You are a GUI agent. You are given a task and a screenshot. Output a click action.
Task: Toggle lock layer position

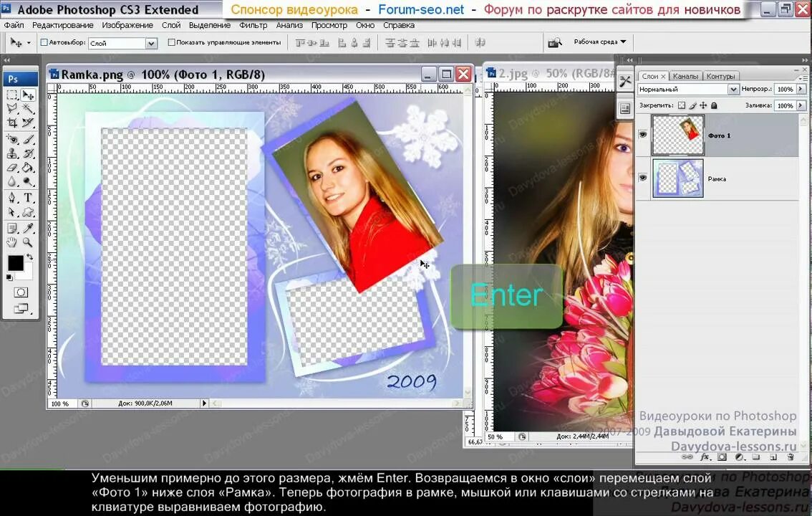point(703,105)
